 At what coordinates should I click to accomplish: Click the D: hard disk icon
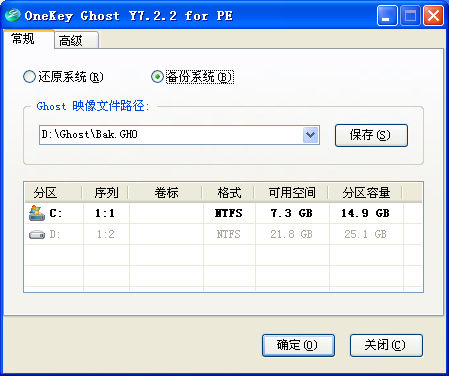pos(37,235)
